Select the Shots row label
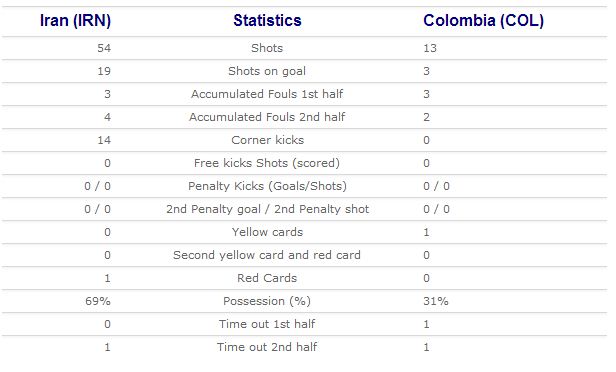The width and height of the screenshot is (616, 372). pyautogui.click(x=267, y=48)
